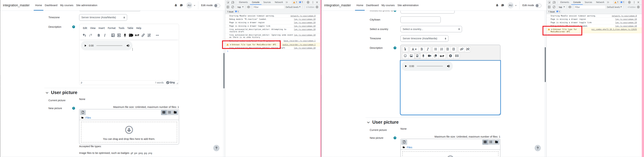Click the Insert link icon in TinyMCE
Viewport: 644px width, 157px height.
point(143,35)
